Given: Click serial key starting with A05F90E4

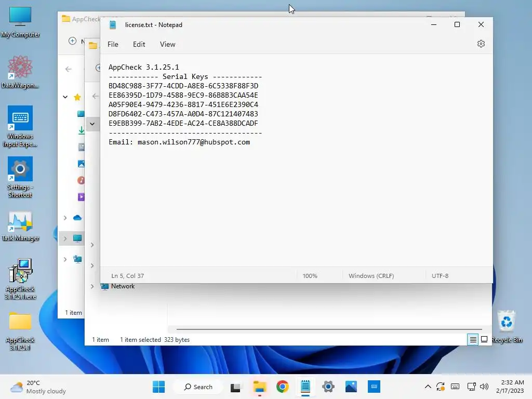Looking at the screenshot, I should (x=183, y=104).
